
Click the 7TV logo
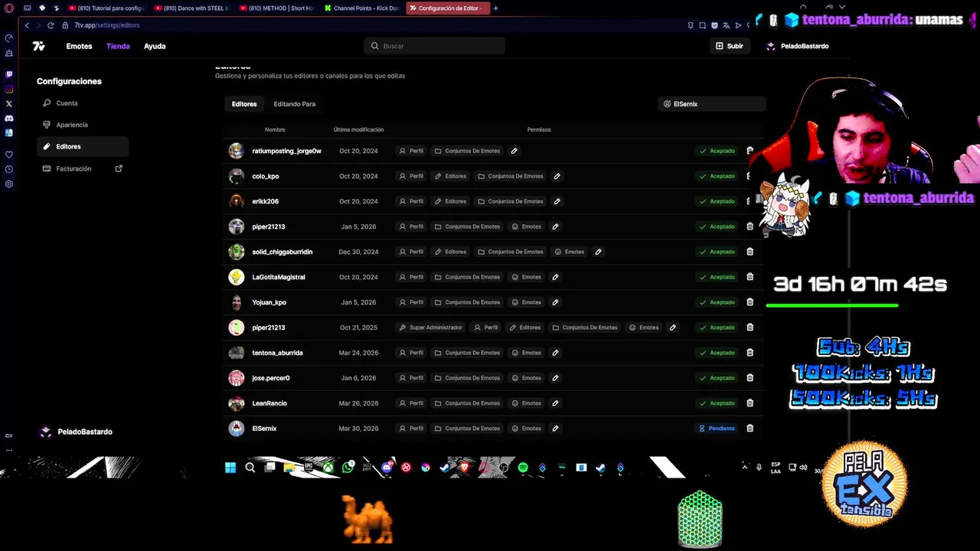(38, 46)
